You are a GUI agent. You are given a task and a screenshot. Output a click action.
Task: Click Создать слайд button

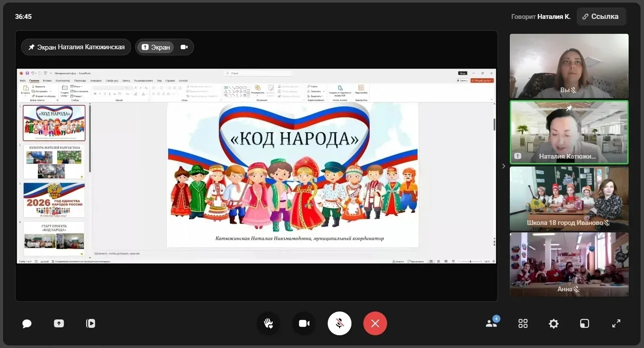pos(64,91)
